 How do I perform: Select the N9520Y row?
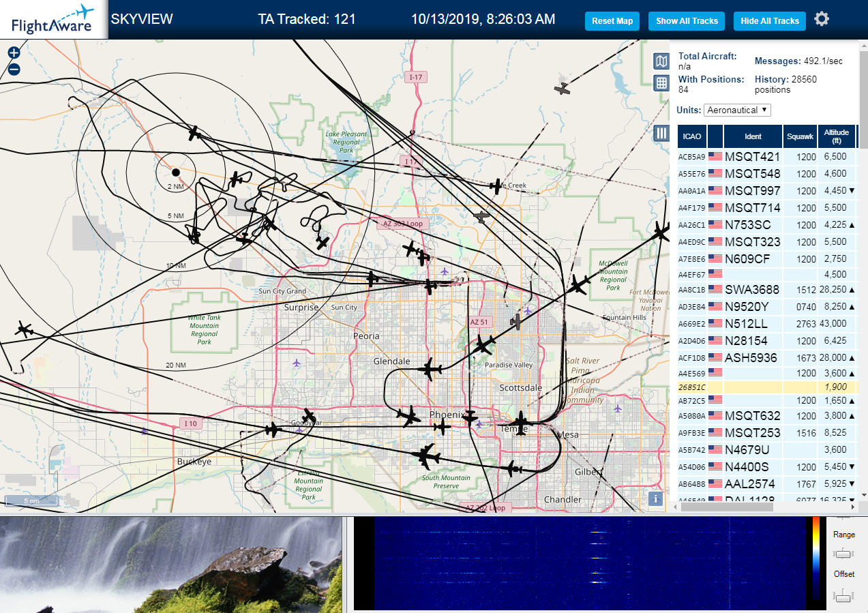tap(766, 306)
